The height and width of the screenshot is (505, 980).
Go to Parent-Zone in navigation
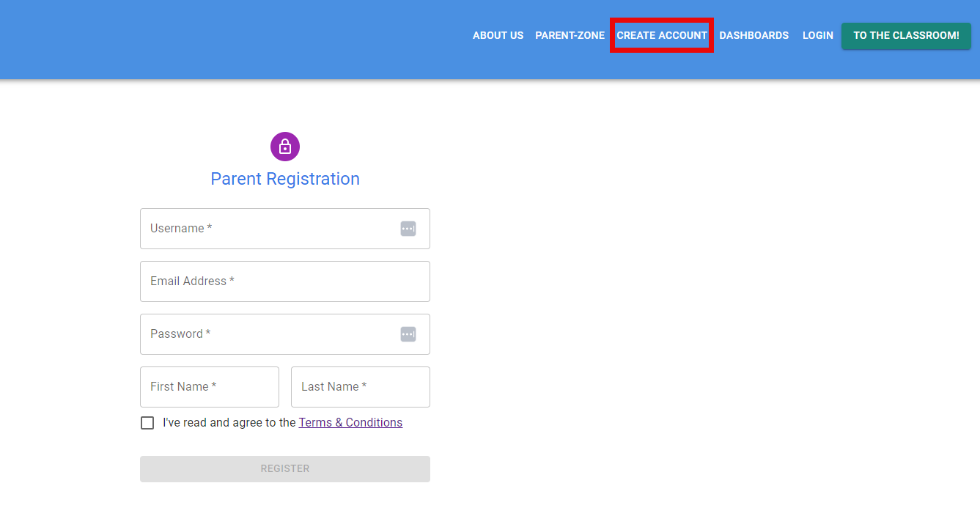click(570, 35)
